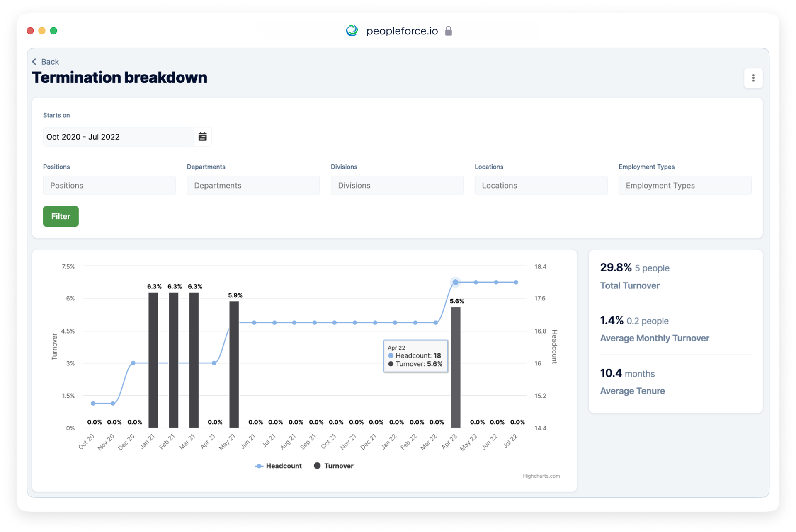
Task: Click the Back chevron arrow
Action: pyautogui.click(x=34, y=62)
